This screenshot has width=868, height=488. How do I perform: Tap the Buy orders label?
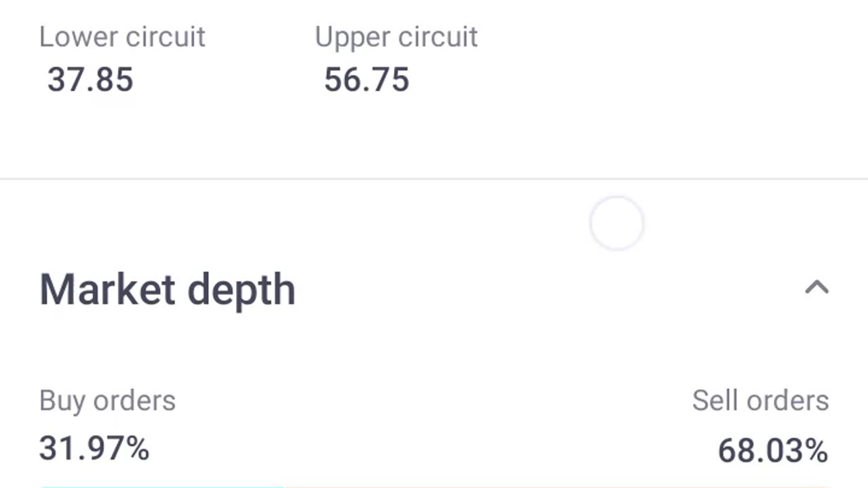click(x=107, y=401)
